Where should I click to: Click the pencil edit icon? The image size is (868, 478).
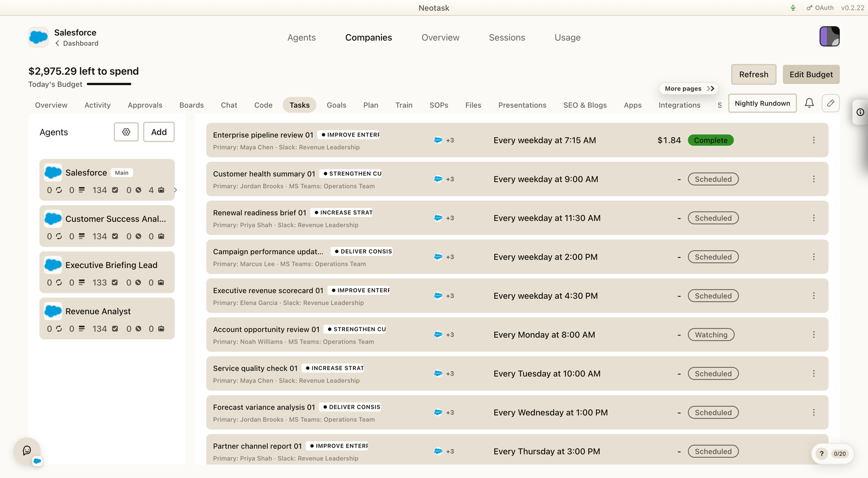tap(831, 103)
